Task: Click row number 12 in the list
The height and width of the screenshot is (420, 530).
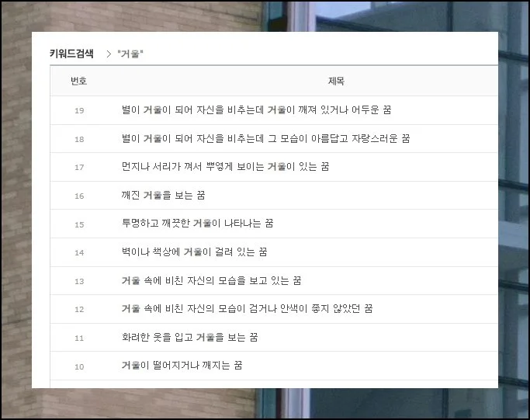Action: coord(79,309)
